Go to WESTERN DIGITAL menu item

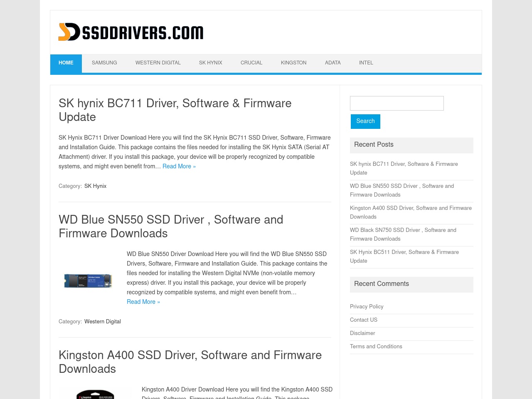tap(158, 63)
